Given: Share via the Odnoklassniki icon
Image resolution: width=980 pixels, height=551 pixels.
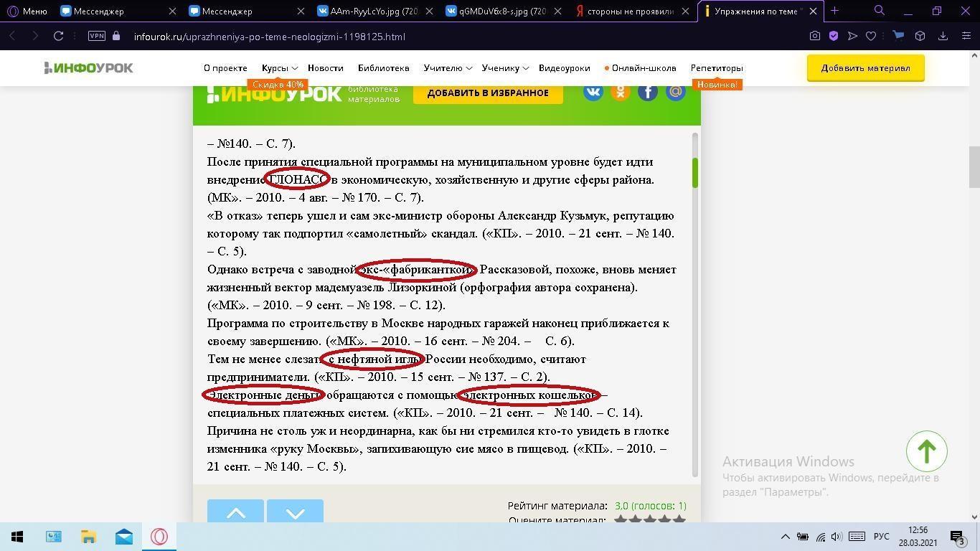Looking at the screenshot, I should (621, 91).
